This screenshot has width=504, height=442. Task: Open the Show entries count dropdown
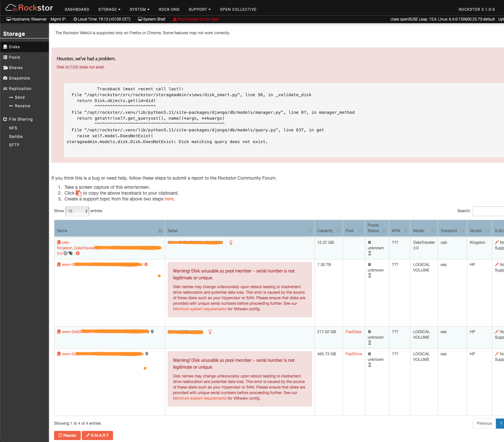pyautogui.click(x=77, y=211)
